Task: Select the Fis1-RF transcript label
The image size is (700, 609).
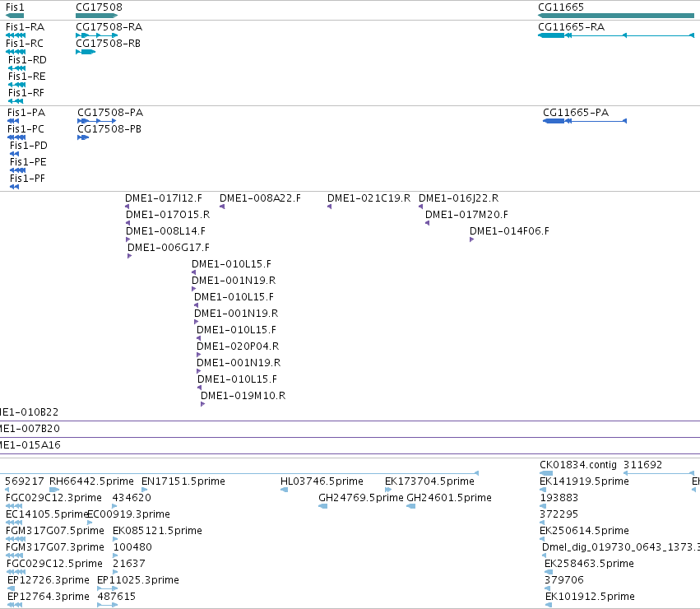Action: tap(26, 93)
